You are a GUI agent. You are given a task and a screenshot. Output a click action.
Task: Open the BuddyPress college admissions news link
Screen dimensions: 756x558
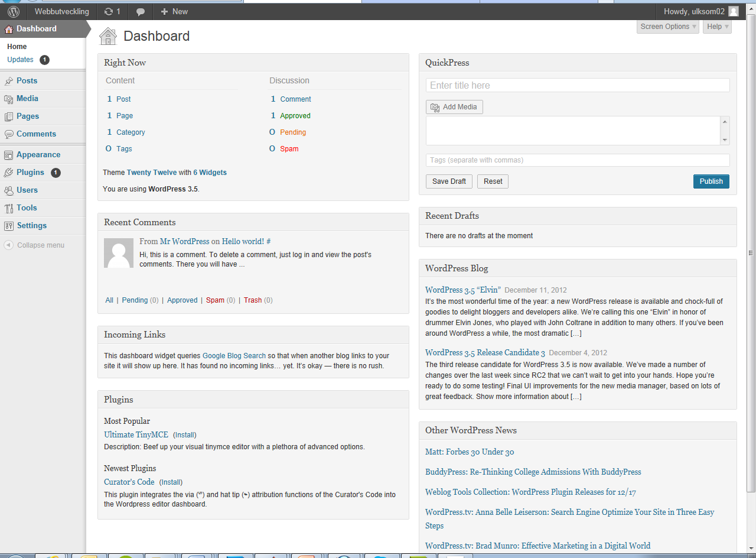pos(533,472)
